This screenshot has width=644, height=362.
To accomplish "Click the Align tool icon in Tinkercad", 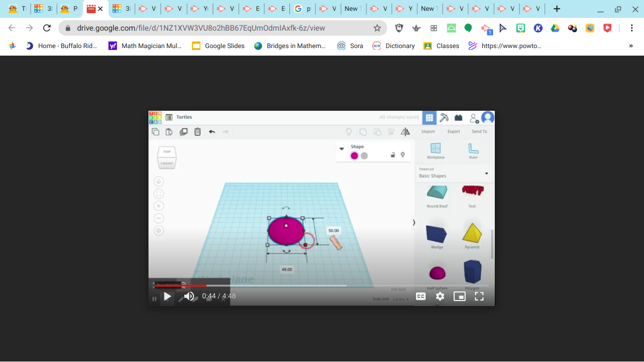I will coord(391,132).
